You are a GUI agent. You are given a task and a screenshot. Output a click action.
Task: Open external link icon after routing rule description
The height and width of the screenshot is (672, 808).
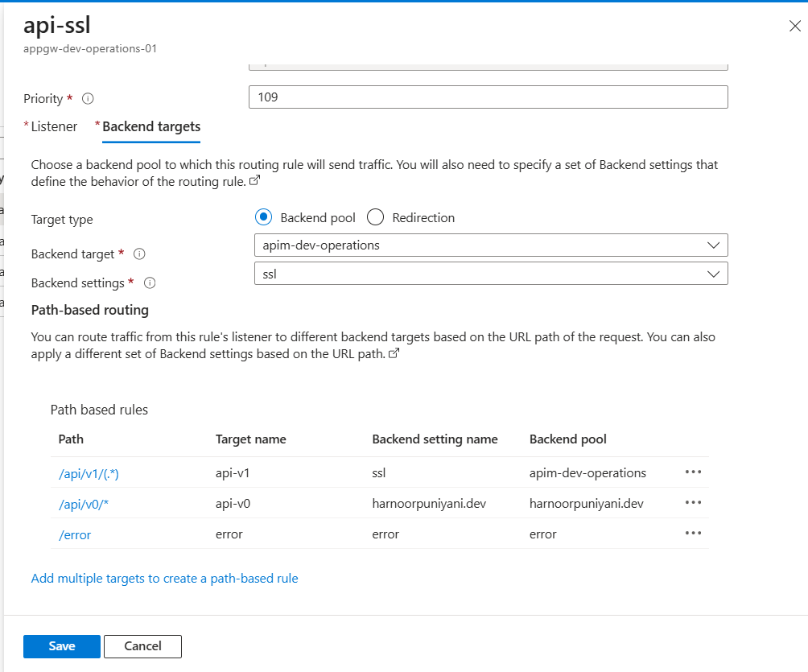coord(255,182)
